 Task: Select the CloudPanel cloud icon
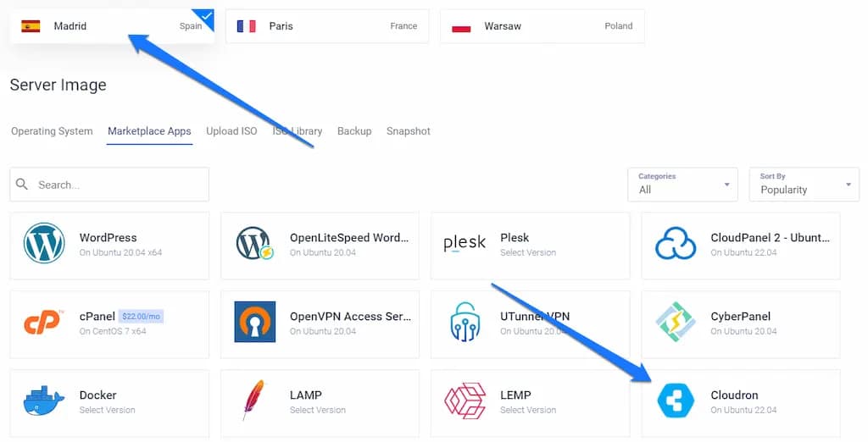pyautogui.click(x=676, y=243)
